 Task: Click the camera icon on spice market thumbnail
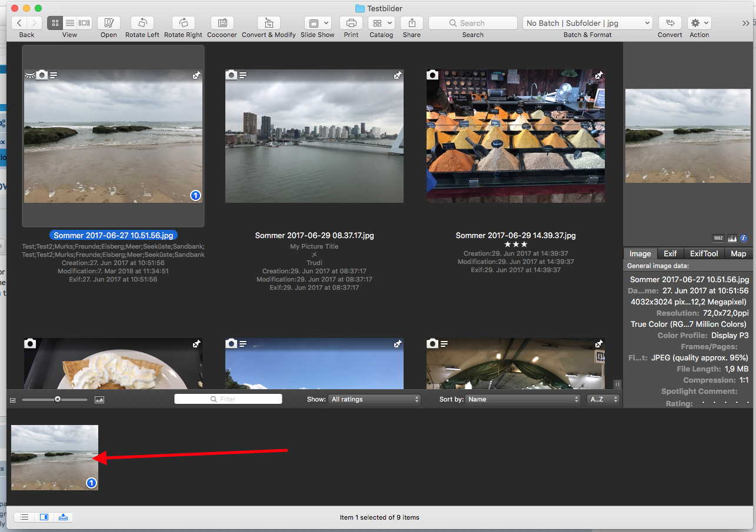click(432, 75)
